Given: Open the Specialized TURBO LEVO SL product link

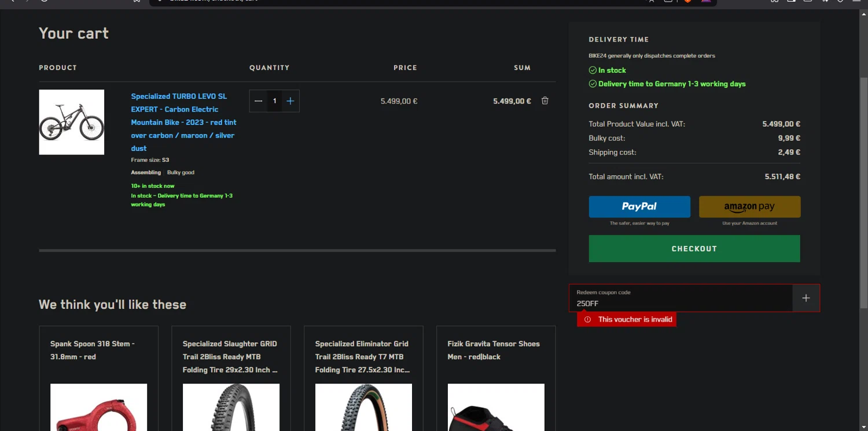Looking at the screenshot, I should (183, 122).
